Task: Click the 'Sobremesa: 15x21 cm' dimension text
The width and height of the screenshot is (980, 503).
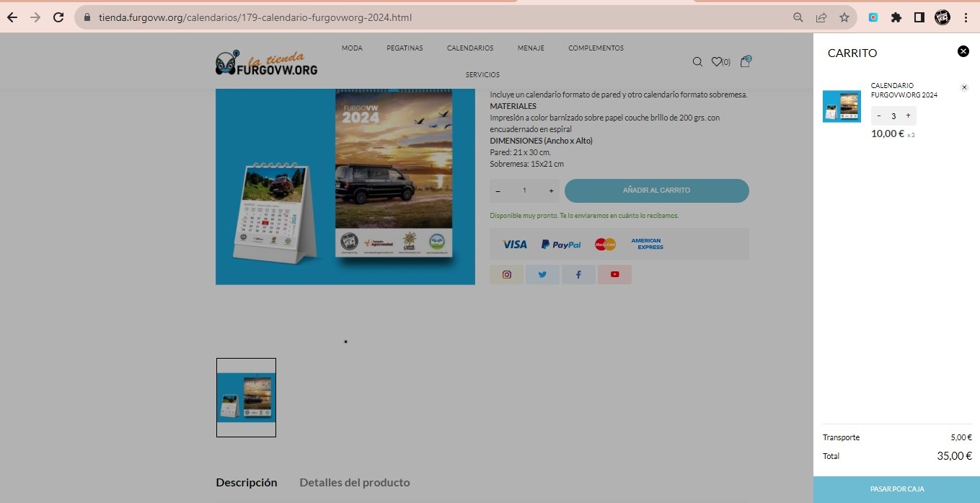Action: tap(527, 164)
